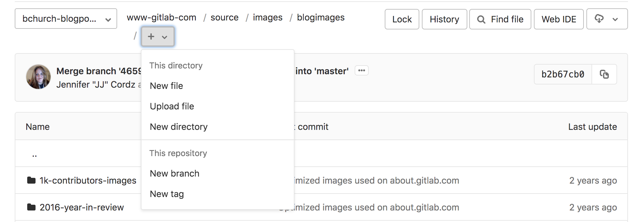
Task: Open the bchurch-blogpo... branch selector
Action: point(66,19)
